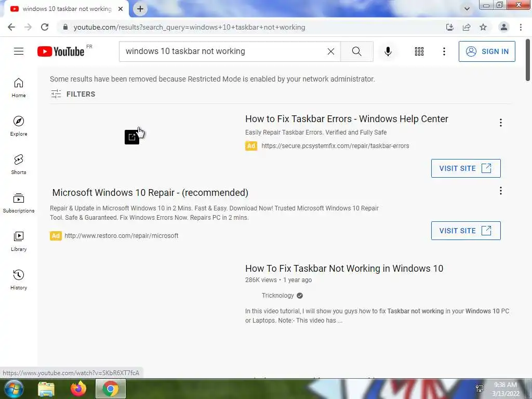Open File Explorer from the taskbar
The image size is (532, 399).
[46, 389]
